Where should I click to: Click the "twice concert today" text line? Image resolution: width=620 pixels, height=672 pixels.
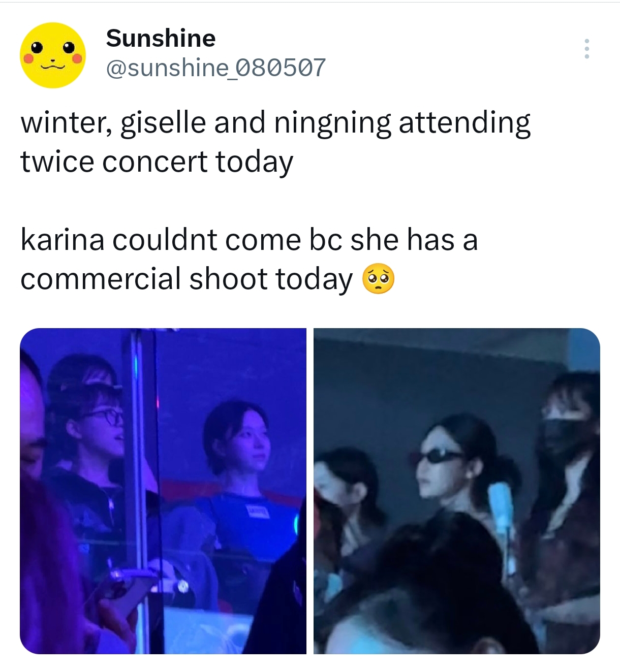[157, 163]
